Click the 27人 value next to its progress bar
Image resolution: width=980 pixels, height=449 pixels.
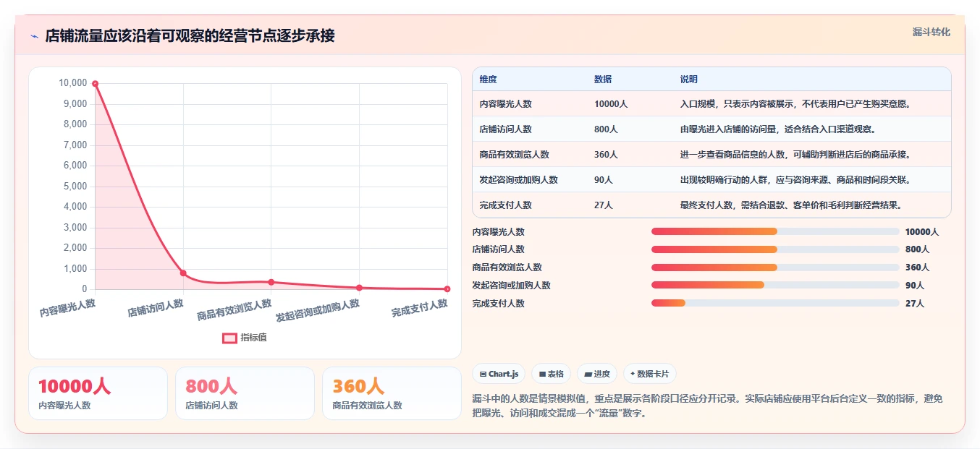pyautogui.click(x=915, y=304)
